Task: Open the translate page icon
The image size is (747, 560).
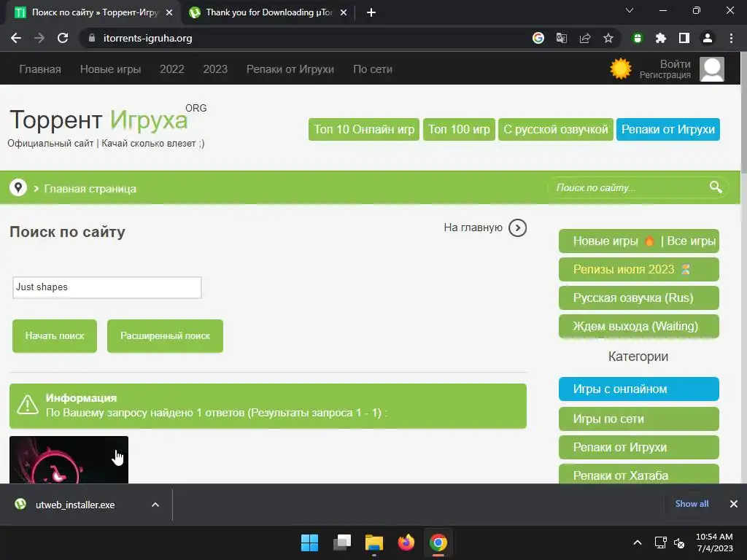Action: [x=561, y=38]
